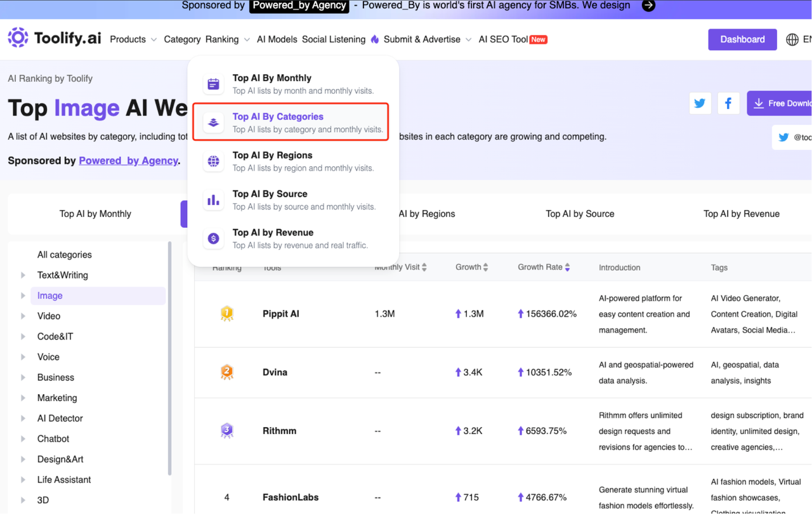
Task: Click the Top AI By Monthly calendar icon
Action: click(x=214, y=84)
